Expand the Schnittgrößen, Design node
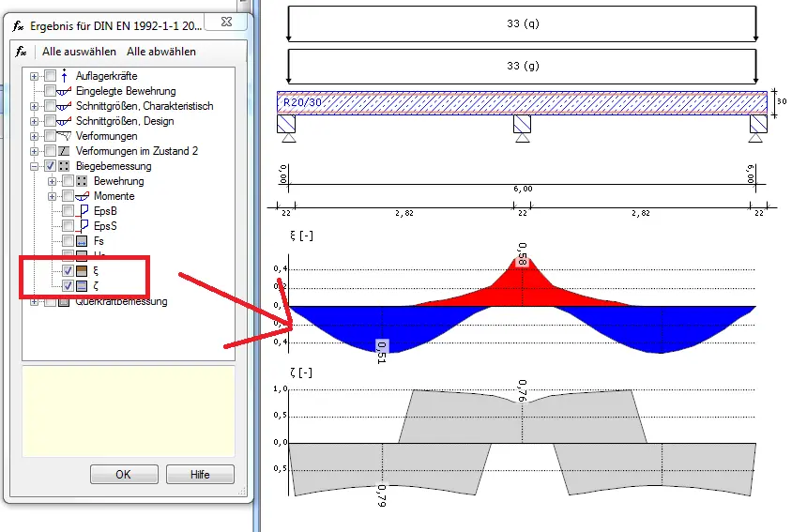Image resolution: width=807 pixels, height=532 pixels. (34, 121)
